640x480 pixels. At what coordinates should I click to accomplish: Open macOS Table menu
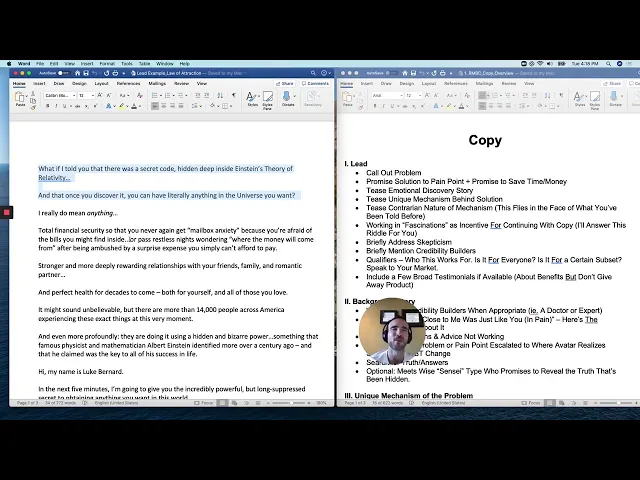click(144, 64)
